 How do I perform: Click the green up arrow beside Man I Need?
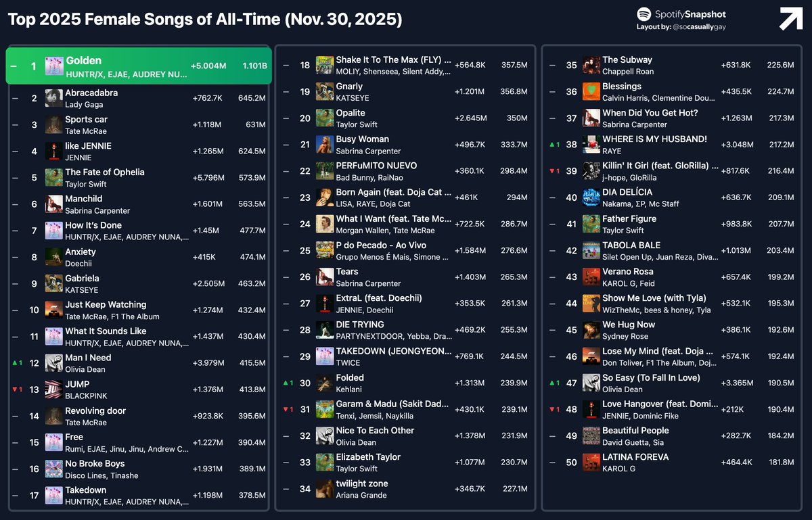[x=15, y=363]
